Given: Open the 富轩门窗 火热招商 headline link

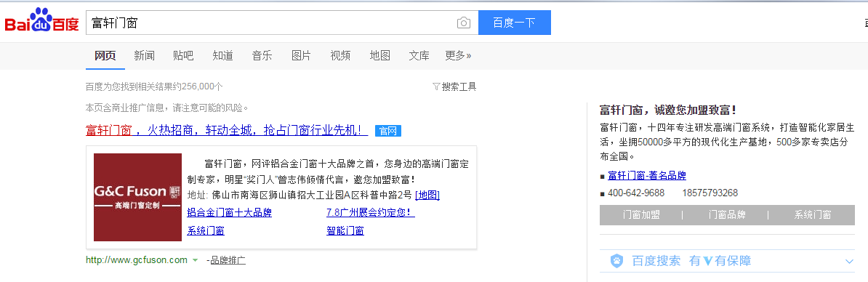Looking at the screenshot, I should (227, 131).
